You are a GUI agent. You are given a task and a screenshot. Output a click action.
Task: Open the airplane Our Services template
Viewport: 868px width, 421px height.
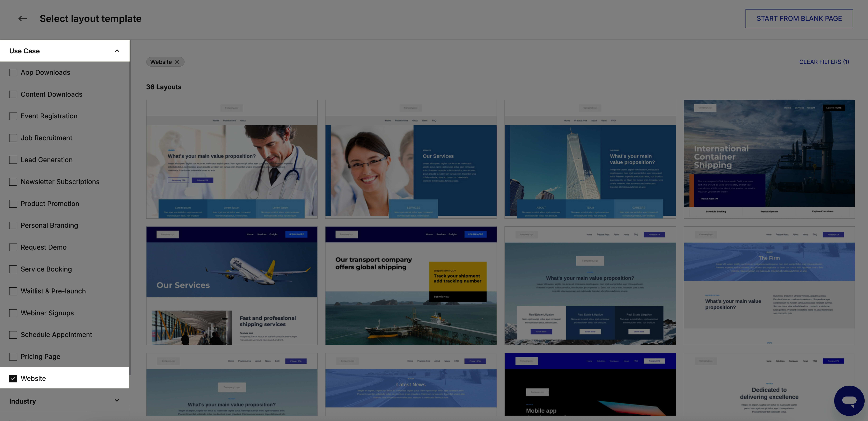(x=232, y=286)
